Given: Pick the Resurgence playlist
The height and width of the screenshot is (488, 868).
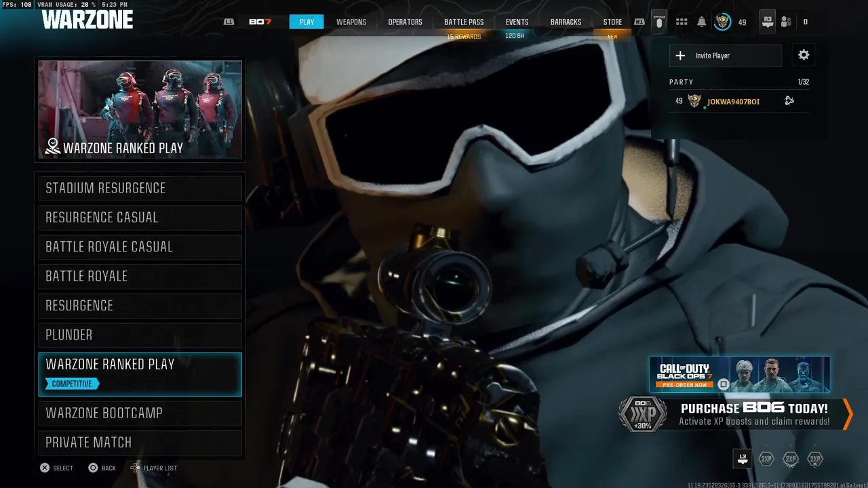Looking at the screenshot, I should coord(140,306).
